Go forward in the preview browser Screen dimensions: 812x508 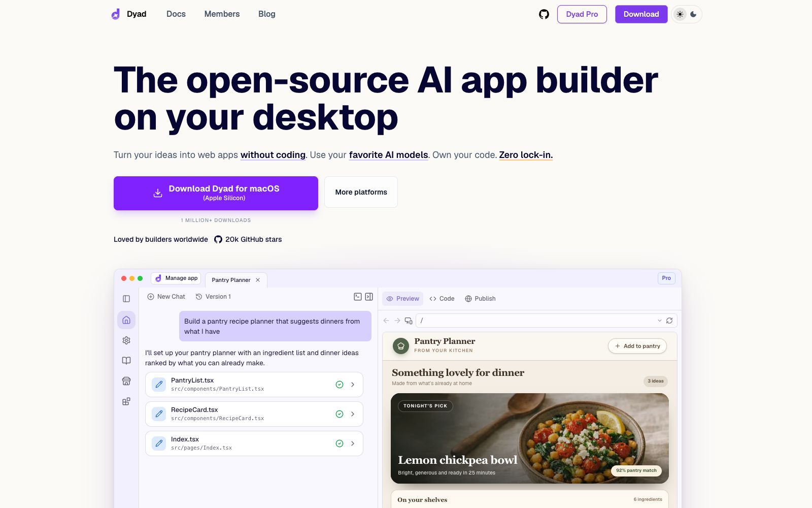tap(397, 321)
